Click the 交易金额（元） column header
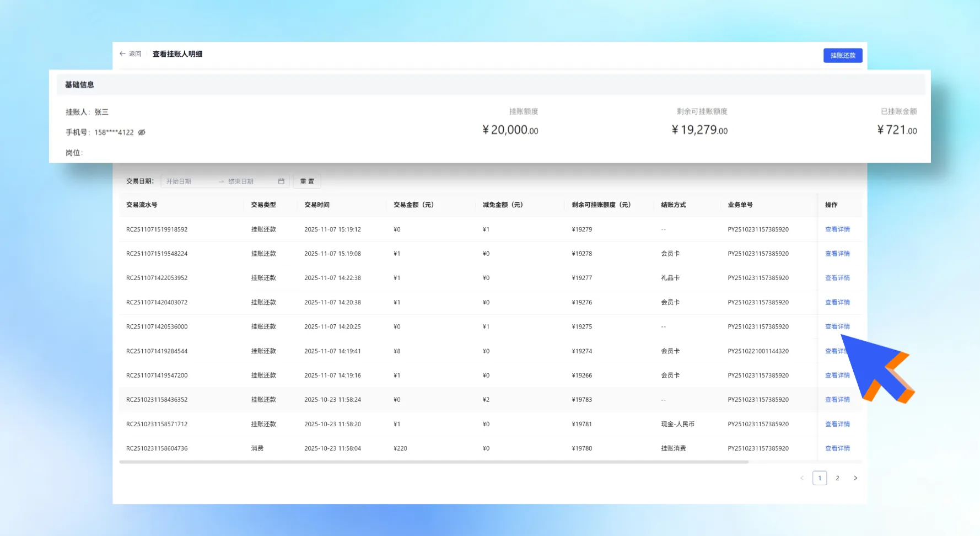This screenshot has height=536, width=980. click(x=413, y=205)
